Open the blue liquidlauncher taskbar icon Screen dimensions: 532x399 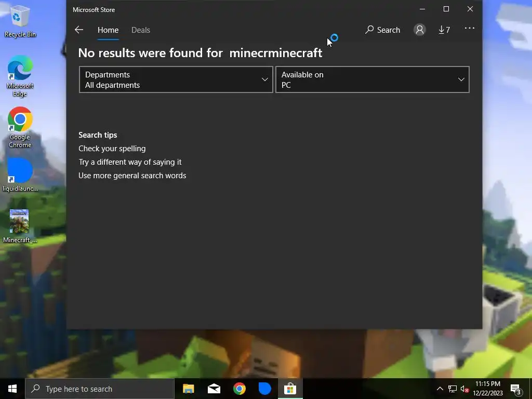click(264, 389)
